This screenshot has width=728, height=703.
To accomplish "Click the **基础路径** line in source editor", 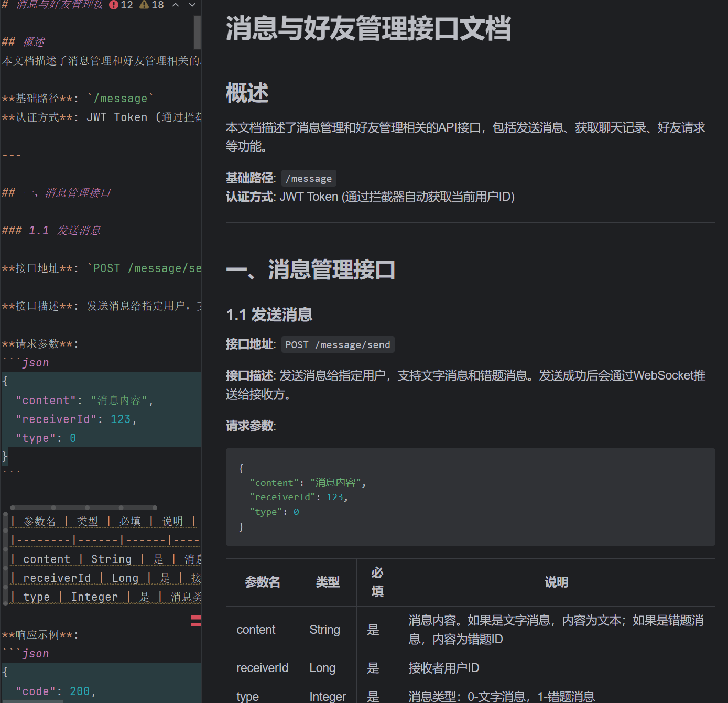I will [x=78, y=98].
